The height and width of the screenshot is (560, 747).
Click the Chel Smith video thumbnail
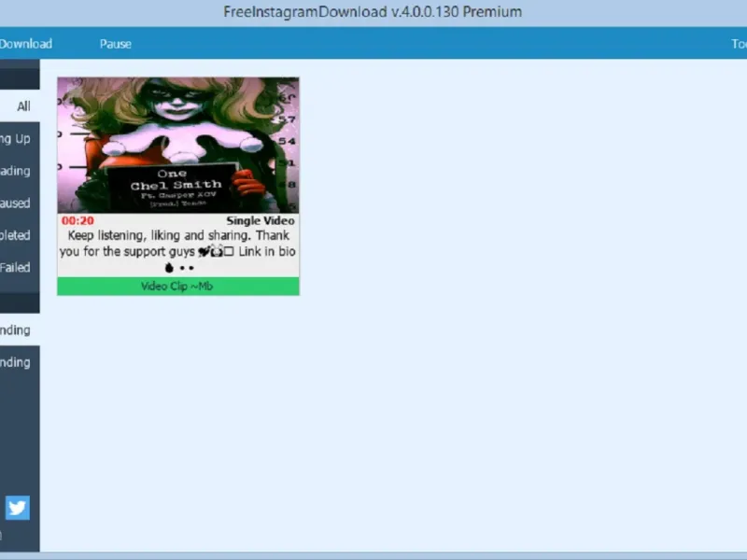coord(178,146)
